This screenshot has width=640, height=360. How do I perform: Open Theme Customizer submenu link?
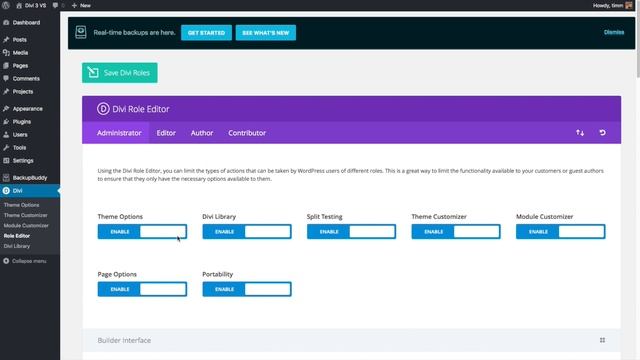(x=26, y=215)
